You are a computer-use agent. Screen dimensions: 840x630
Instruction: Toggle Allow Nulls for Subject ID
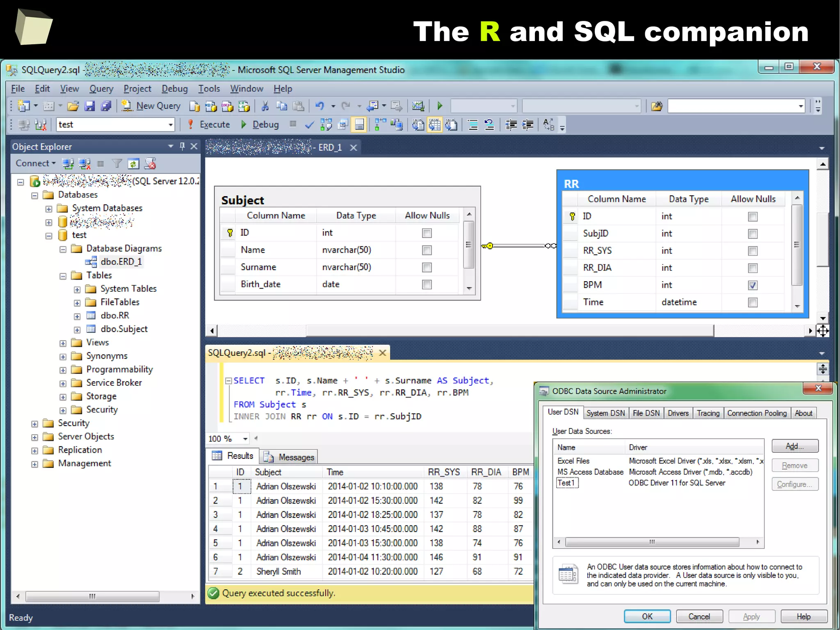coord(427,233)
